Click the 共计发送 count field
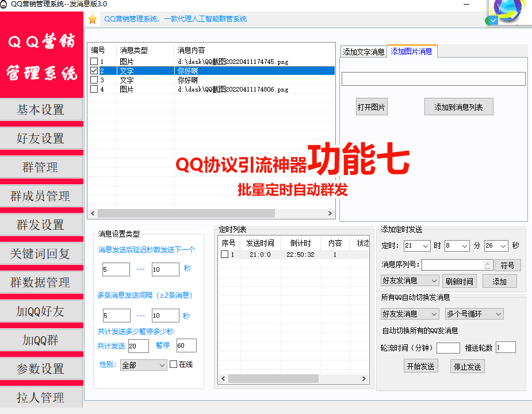532x414 pixels. pos(139,345)
